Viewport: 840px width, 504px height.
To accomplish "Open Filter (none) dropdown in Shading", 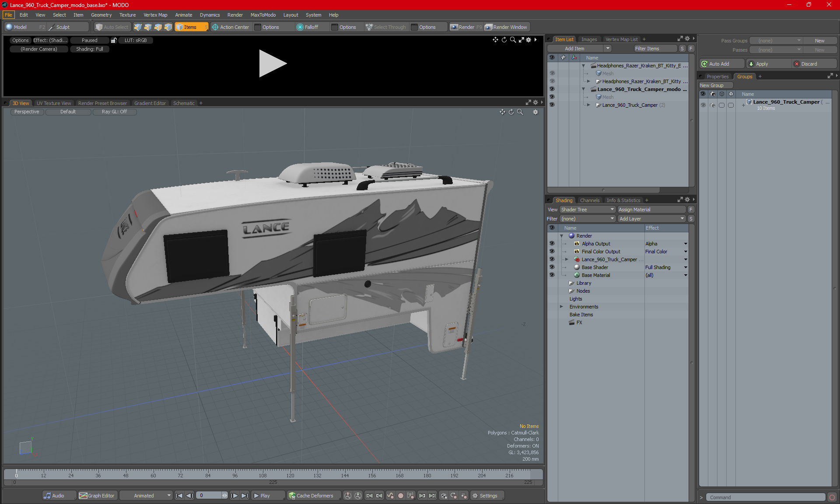I will pos(588,219).
